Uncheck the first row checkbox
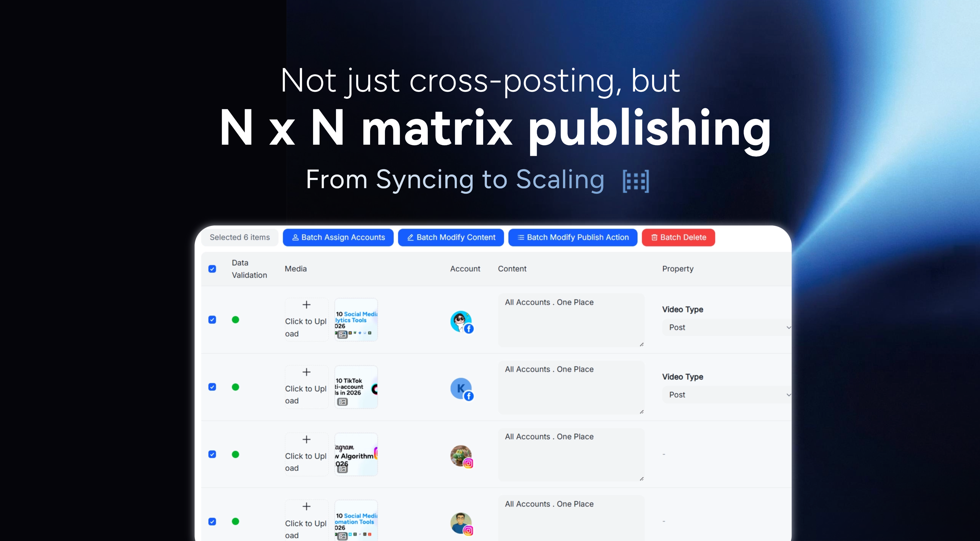The width and height of the screenshot is (980, 541). point(212,320)
